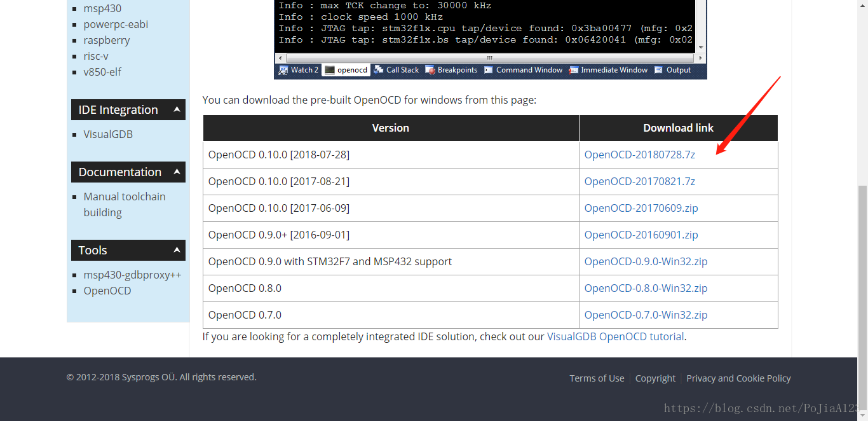Switch to the Watch 2 tab label
868x421 pixels.
[304, 70]
